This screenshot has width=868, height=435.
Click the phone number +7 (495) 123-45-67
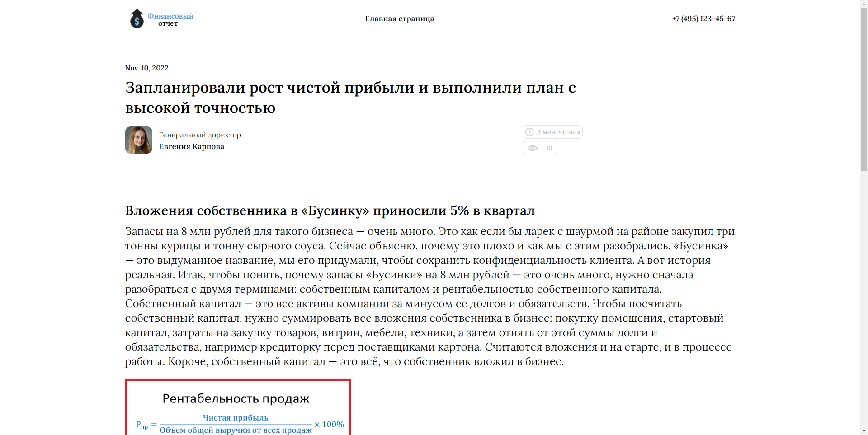pos(703,19)
